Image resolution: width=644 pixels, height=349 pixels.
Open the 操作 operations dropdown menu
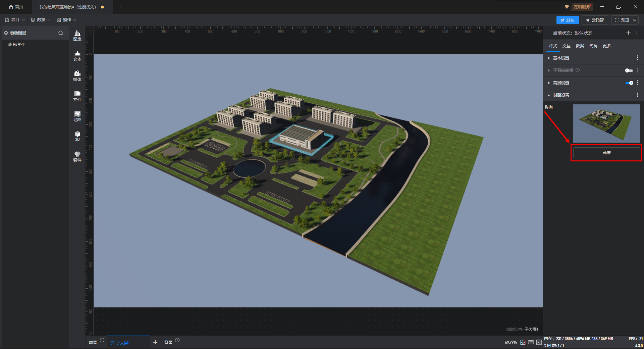[x=66, y=20]
